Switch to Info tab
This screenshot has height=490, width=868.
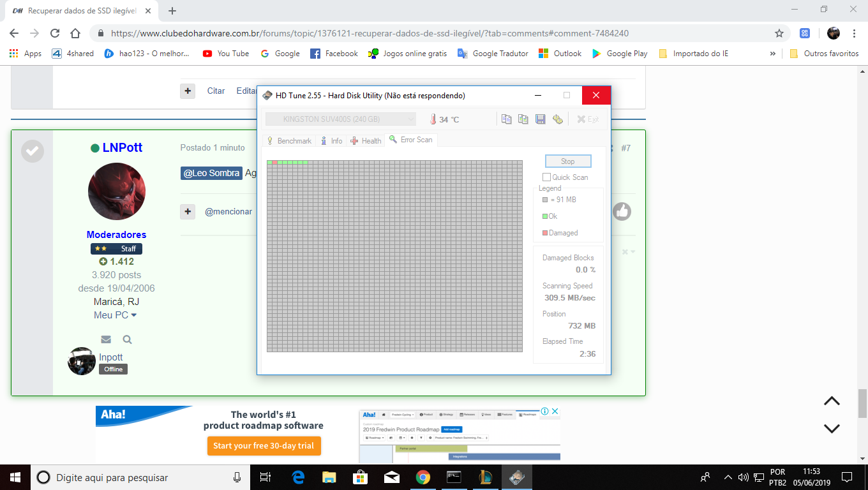(x=331, y=140)
